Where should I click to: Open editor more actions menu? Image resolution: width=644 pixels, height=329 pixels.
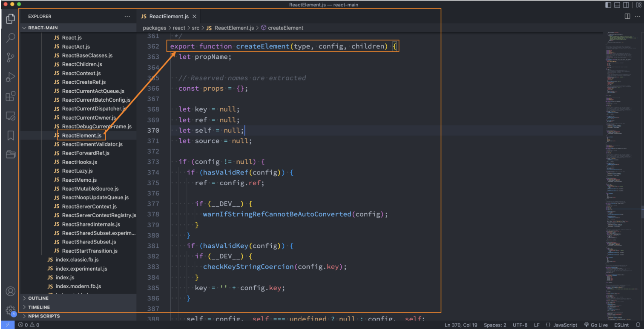coord(637,16)
